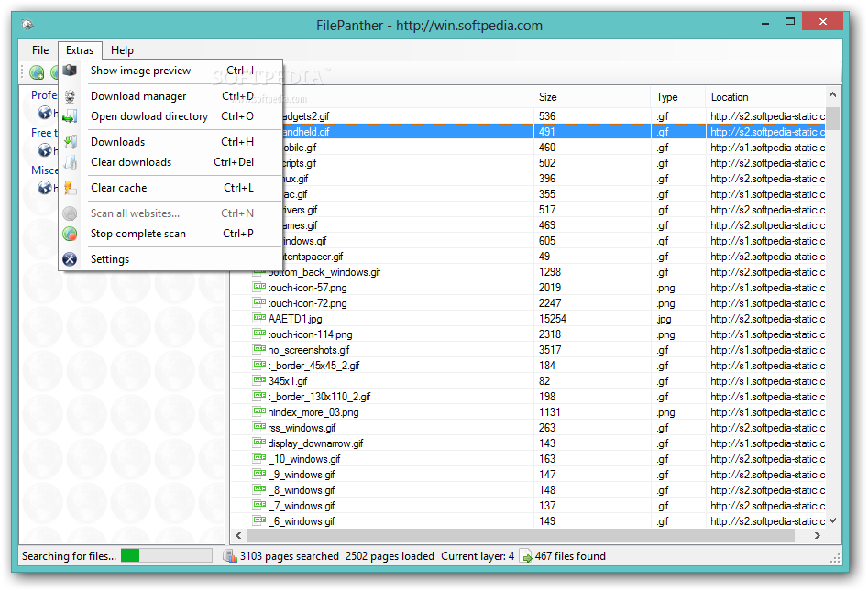The image size is (868, 591).
Task: Choose Downloads from the Extras menu
Action: pyautogui.click(x=170, y=142)
